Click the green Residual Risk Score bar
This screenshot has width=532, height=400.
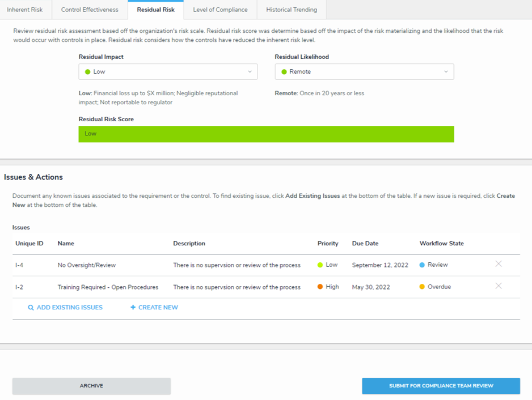(266, 134)
